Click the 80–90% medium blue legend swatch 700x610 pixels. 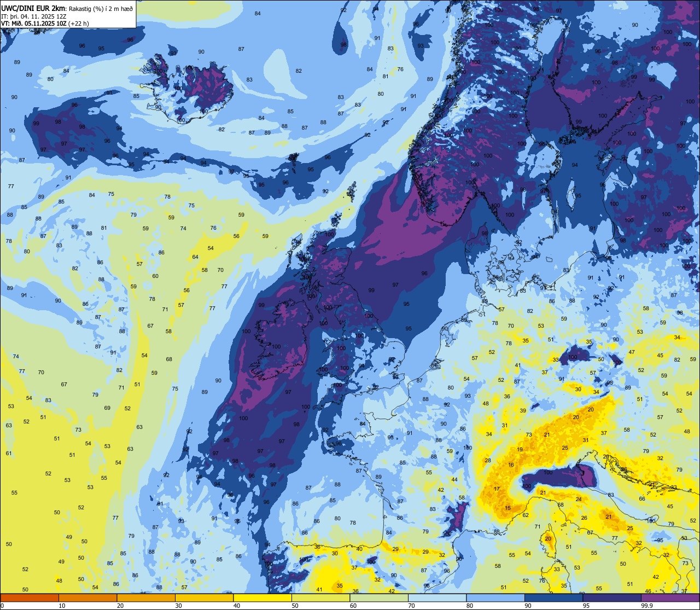[x=495, y=597]
